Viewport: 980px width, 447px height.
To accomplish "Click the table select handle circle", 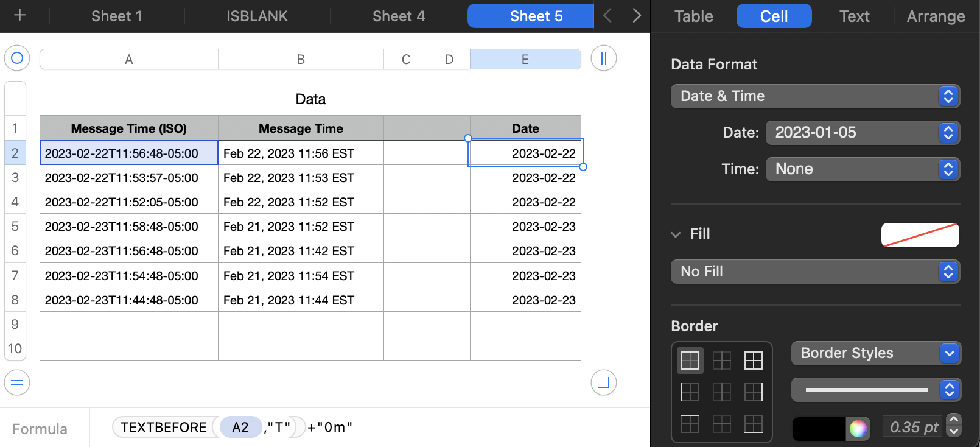I will [x=17, y=58].
